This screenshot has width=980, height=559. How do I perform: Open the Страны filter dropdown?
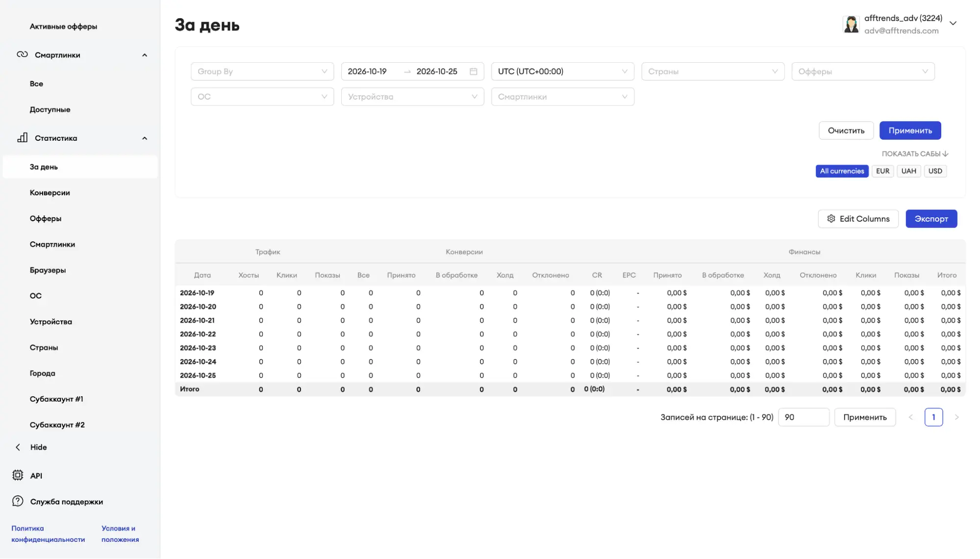click(712, 72)
